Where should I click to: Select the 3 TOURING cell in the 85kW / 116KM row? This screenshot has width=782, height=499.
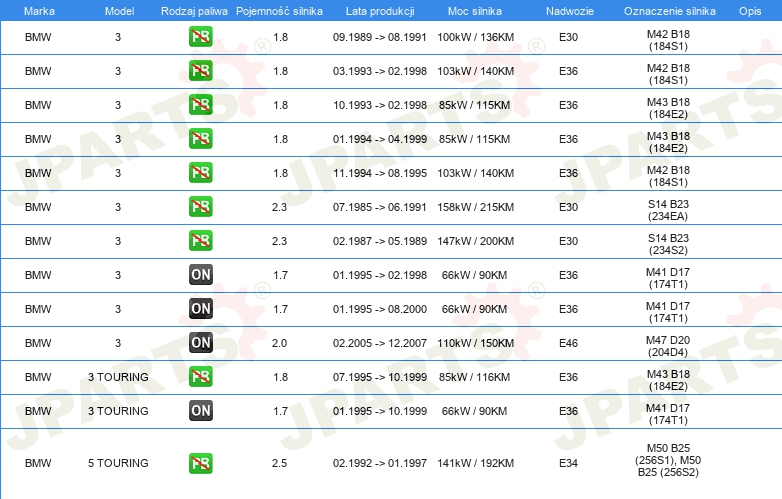click(118, 377)
